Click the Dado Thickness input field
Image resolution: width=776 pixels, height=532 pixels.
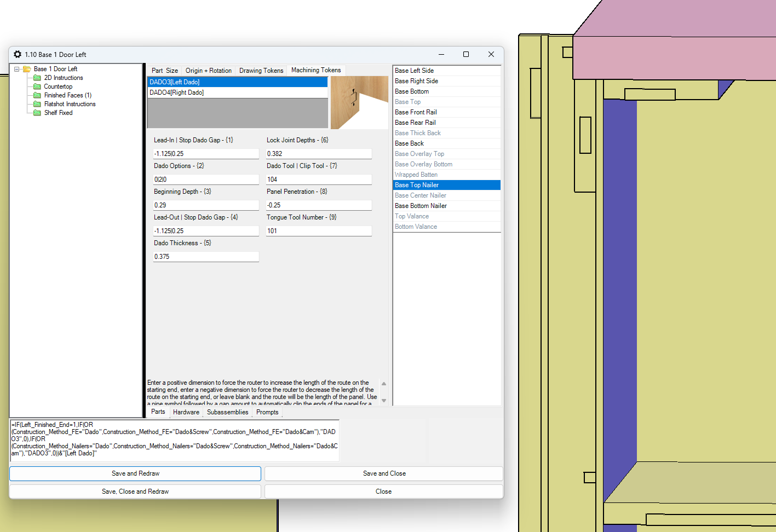coord(206,257)
